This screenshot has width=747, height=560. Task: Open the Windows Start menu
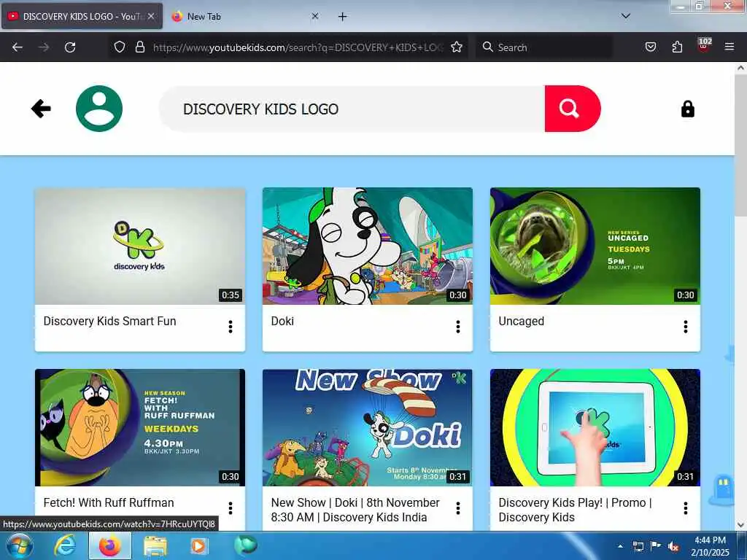point(19,545)
